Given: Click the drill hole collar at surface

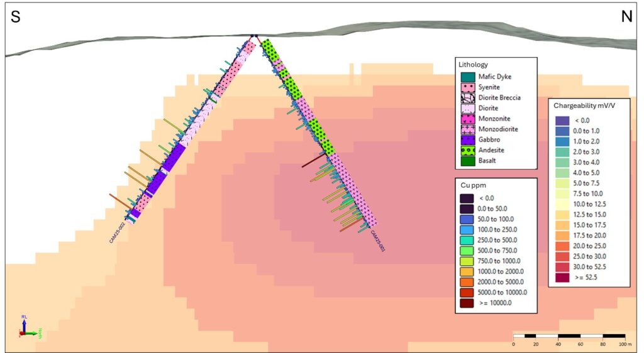Looking at the screenshot, I should pyautogui.click(x=254, y=36).
